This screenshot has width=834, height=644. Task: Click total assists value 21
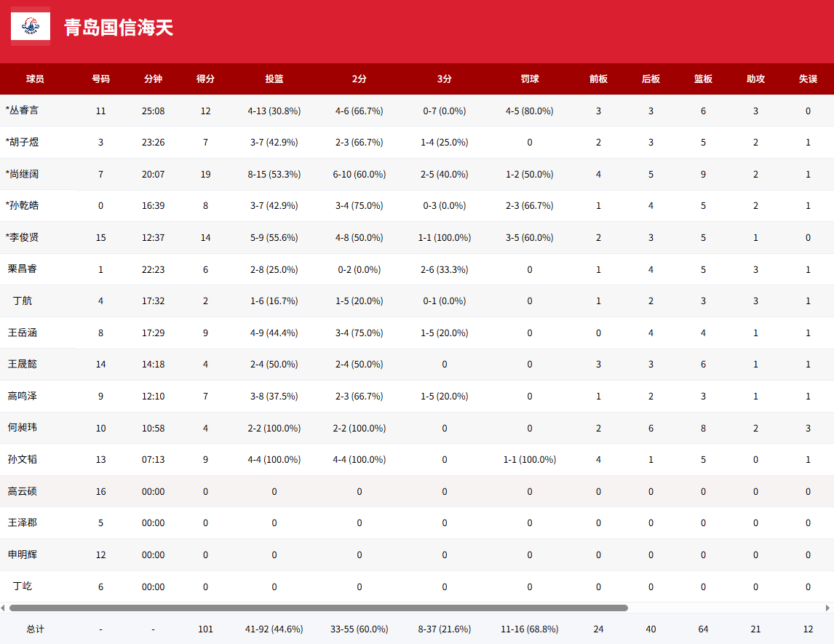pyautogui.click(x=755, y=629)
